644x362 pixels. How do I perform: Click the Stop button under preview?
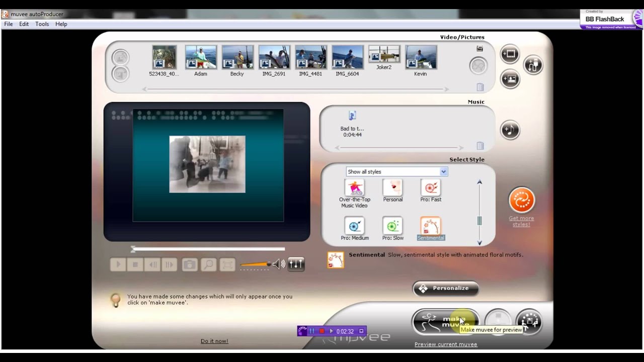point(135,264)
